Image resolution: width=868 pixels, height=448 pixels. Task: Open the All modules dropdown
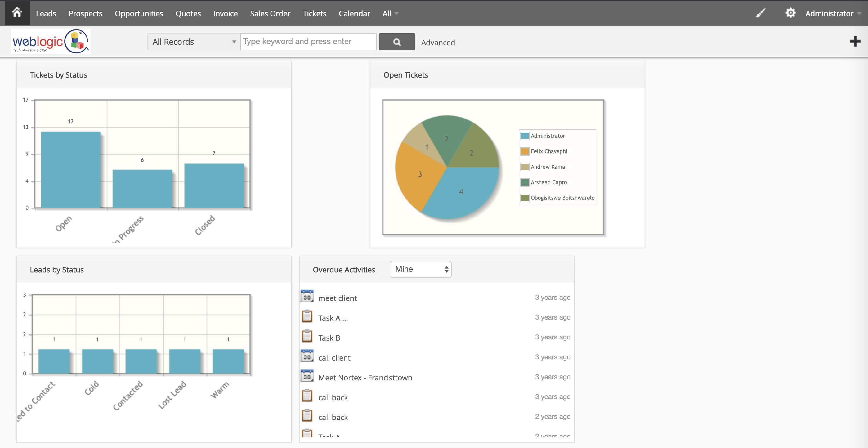pyautogui.click(x=390, y=13)
